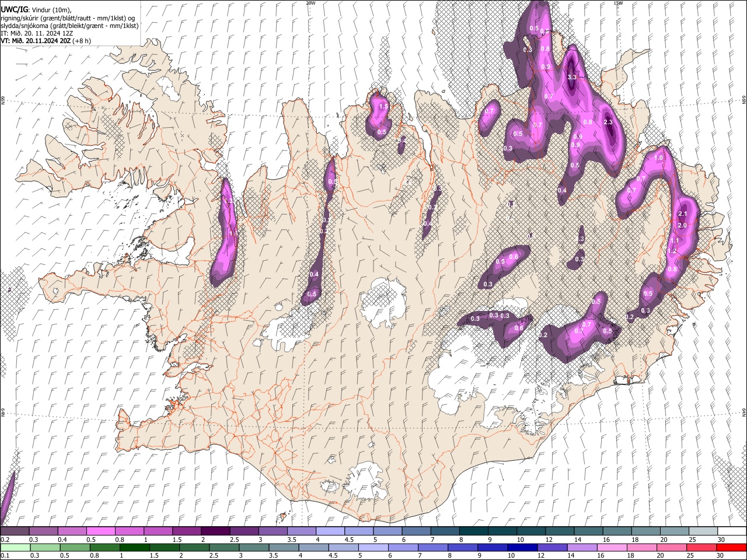Click the '2.0' snowfall value on the map
747x560 pixels.
point(682,225)
